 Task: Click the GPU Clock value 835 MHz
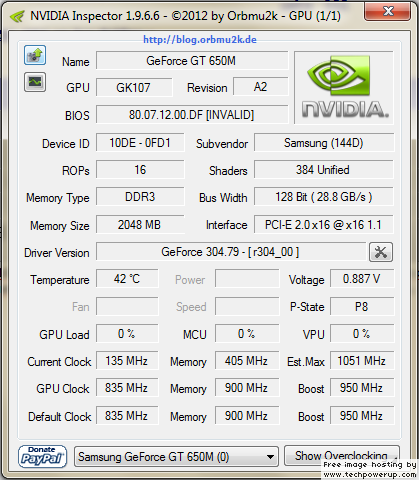[x=127, y=388]
